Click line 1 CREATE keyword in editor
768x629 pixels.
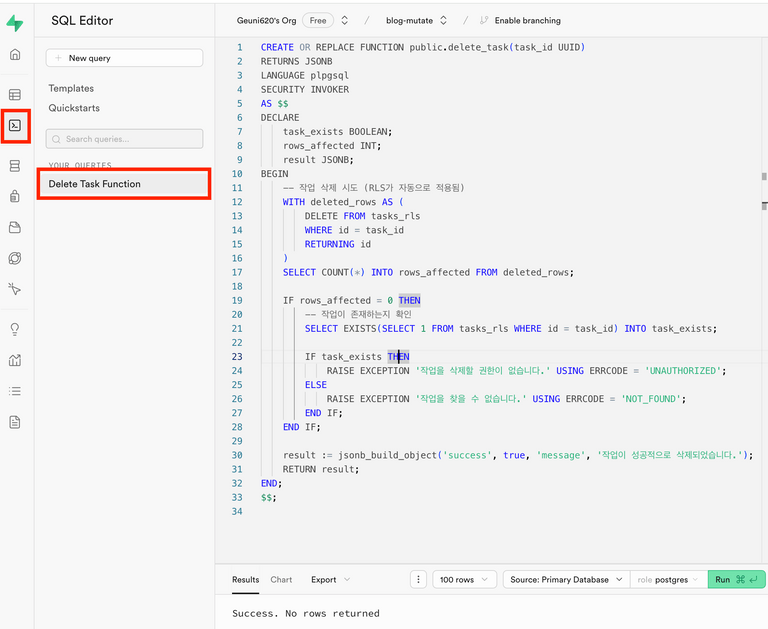tap(277, 47)
